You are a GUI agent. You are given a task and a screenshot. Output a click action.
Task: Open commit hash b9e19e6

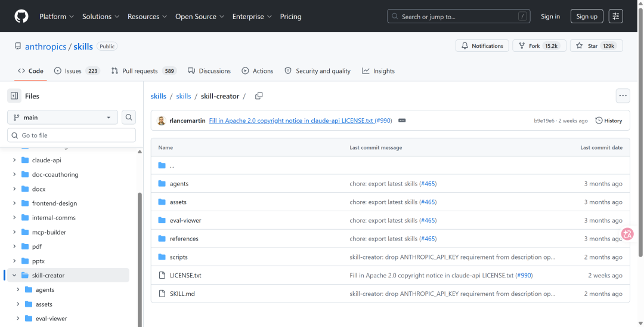(544, 121)
